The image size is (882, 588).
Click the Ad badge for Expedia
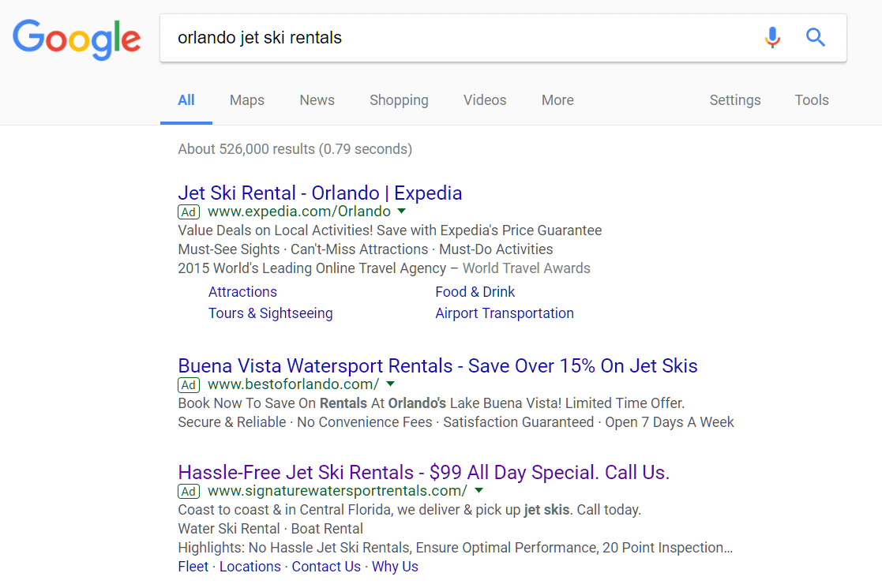[189, 212]
